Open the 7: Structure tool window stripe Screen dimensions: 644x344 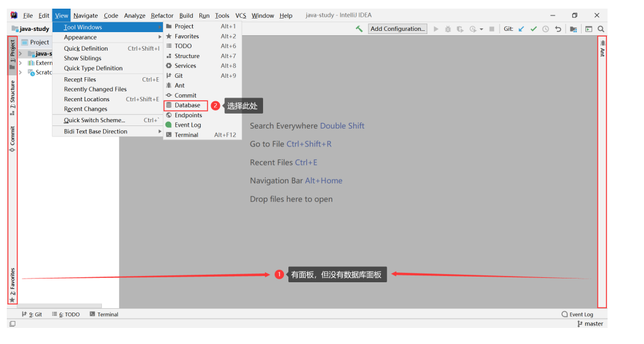(12, 98)
